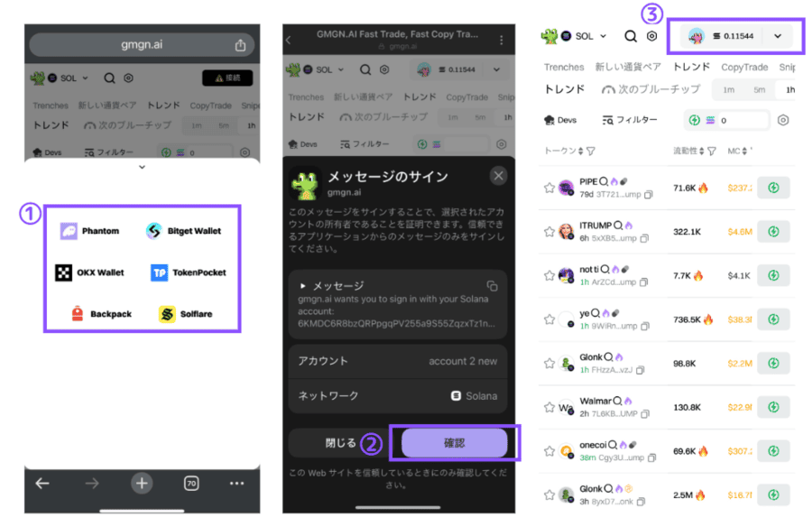Open SOL chain dropdown in right screen
Viewport: 812px width, 517px height.
pos(584,36)
